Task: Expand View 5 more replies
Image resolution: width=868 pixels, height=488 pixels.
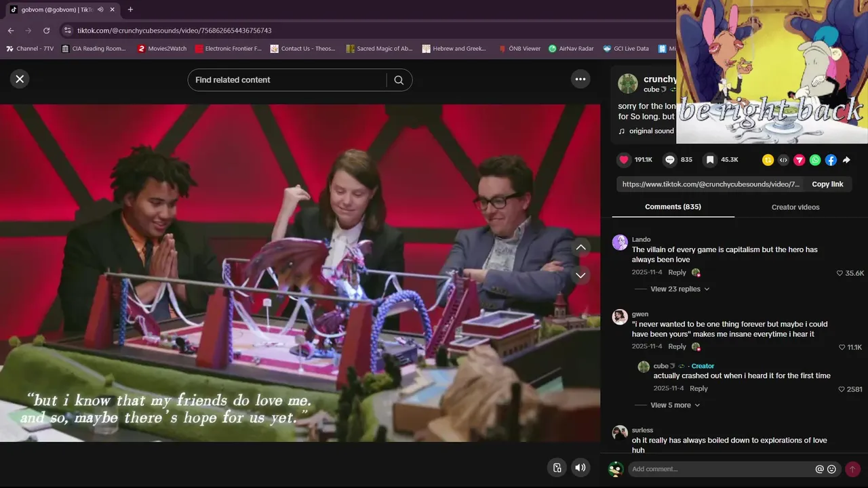Action: (x=675, y=405)
